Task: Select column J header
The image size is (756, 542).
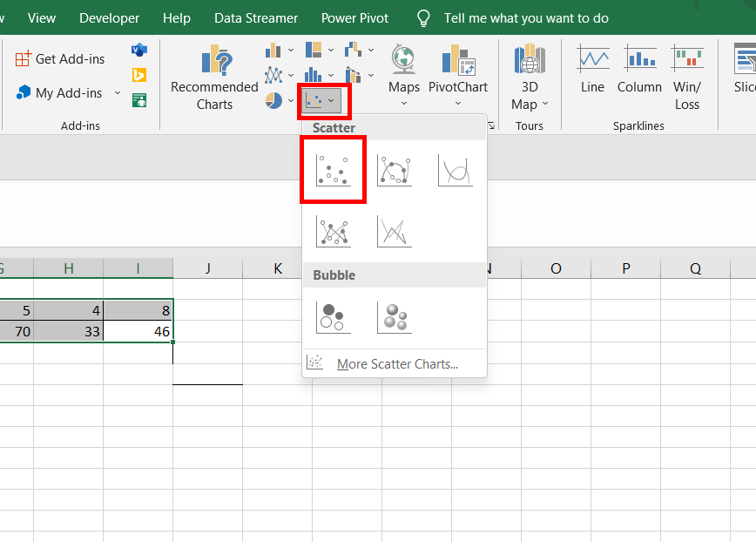Action: coord(208,268)
